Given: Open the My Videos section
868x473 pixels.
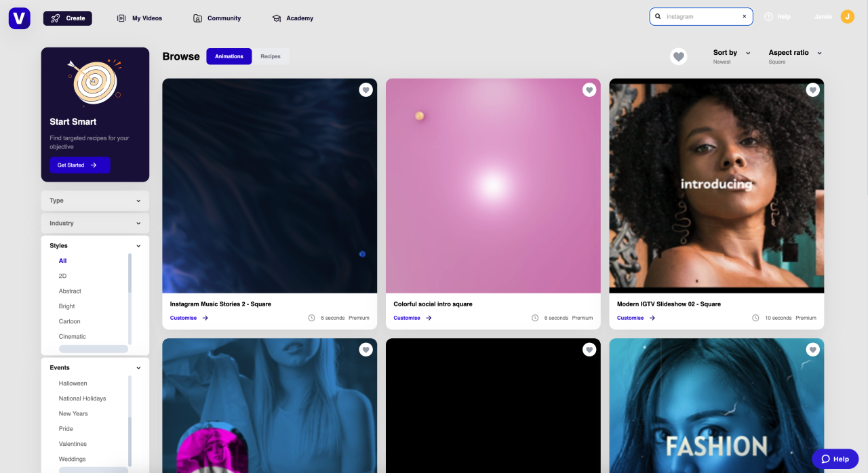Looking at the screenshot, I should [x=139, y=18].
